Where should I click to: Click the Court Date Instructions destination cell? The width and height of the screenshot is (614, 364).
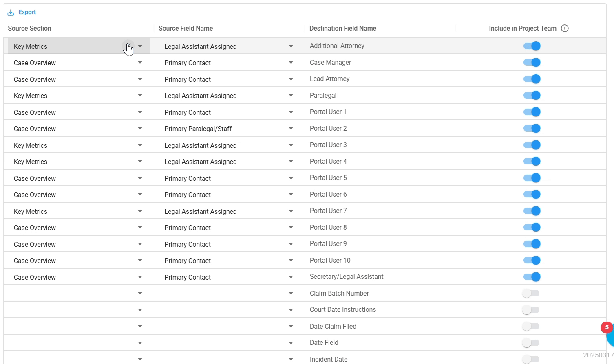pos(343,309)
